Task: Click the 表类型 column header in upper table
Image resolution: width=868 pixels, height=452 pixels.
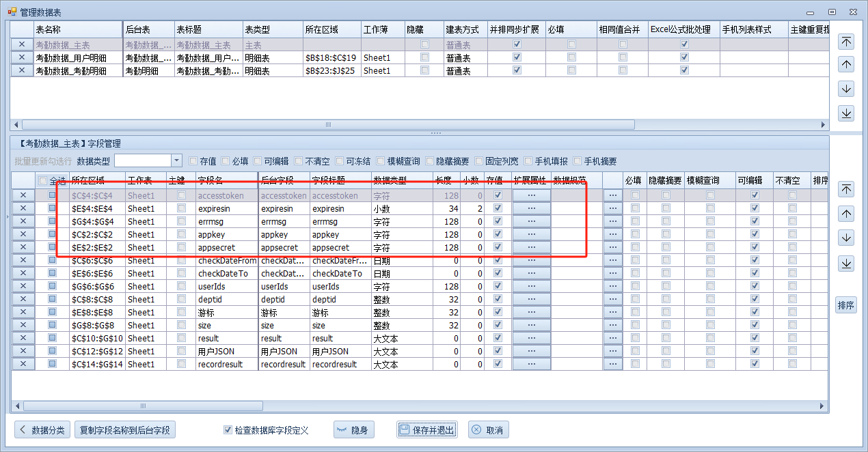Action: [272, 30]
